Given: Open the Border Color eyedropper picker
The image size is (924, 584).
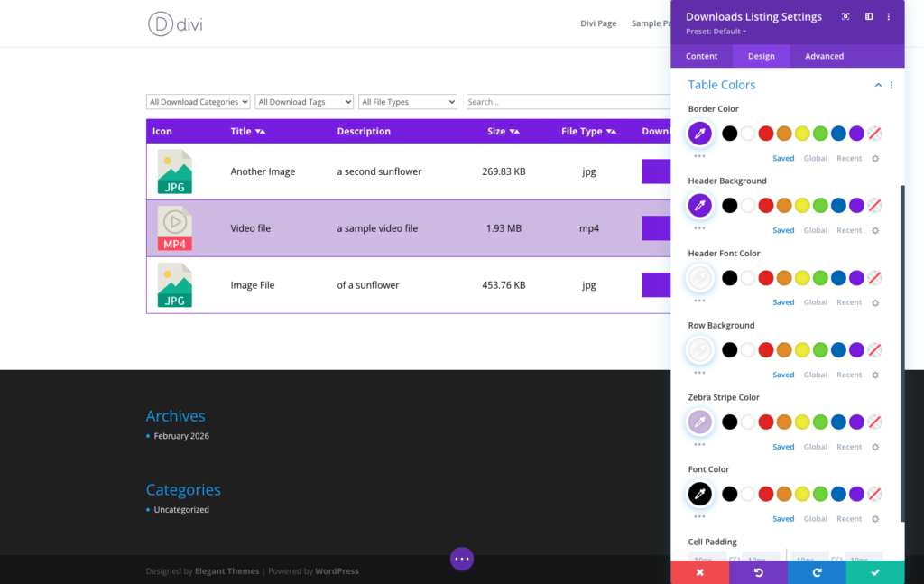Looking at the screenshot, I should tap(700, 134).
